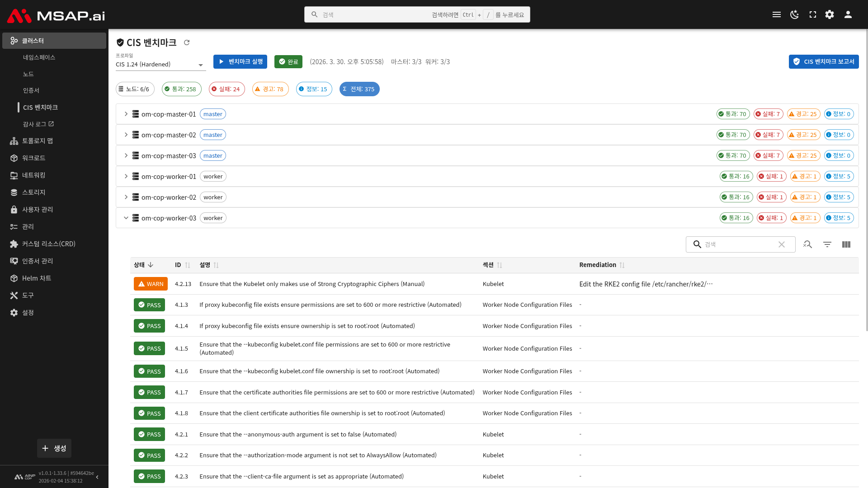This screenshot has height=488, width=868.
Task: Toggle the 경고: 78 filter chip
Action: (270, 89)
